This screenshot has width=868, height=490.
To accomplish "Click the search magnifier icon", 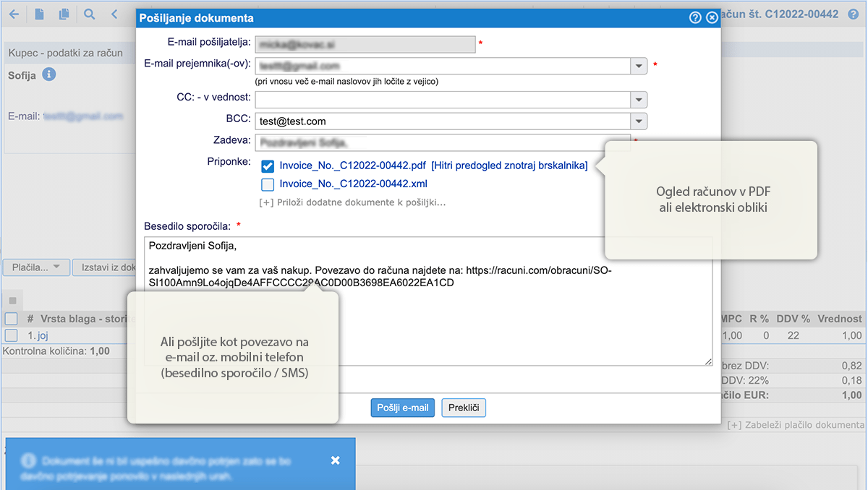I will (90, 14).
